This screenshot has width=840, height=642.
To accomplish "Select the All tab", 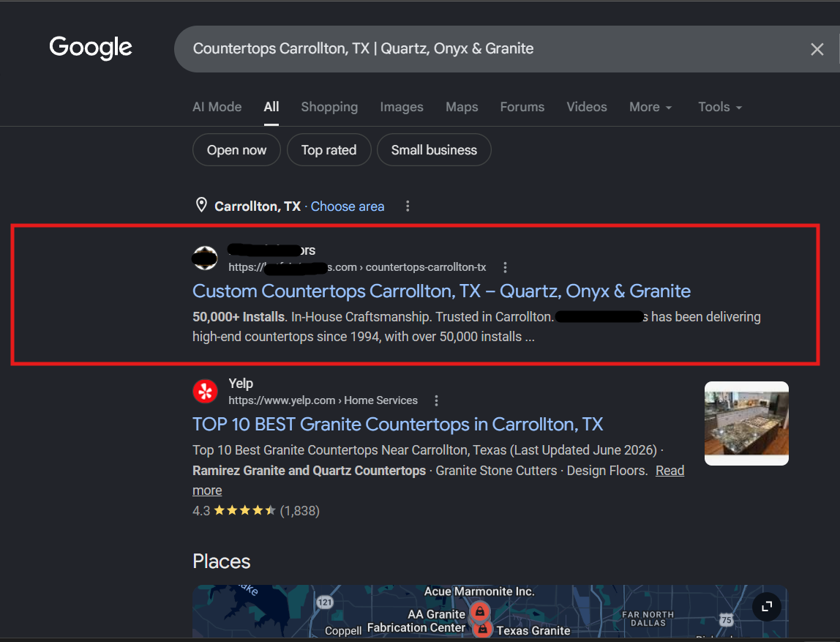I will [271, 107].
